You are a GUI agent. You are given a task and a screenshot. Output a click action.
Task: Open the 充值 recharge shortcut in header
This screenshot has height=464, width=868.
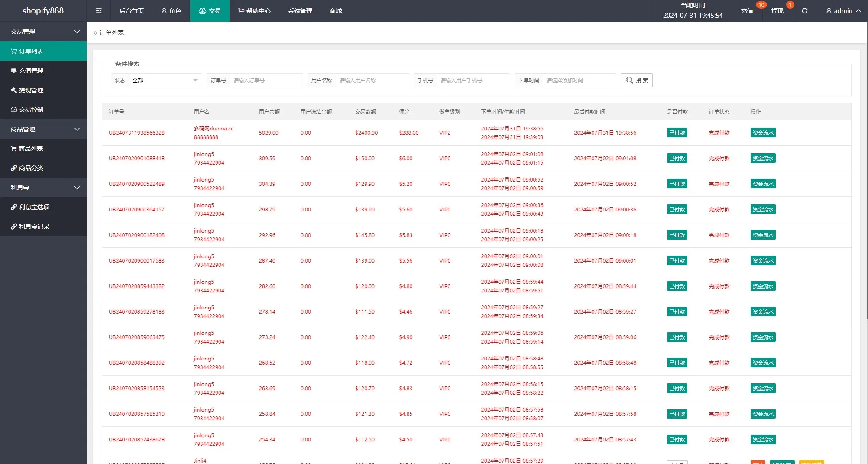pyautogui.click(x=747, y=11)
